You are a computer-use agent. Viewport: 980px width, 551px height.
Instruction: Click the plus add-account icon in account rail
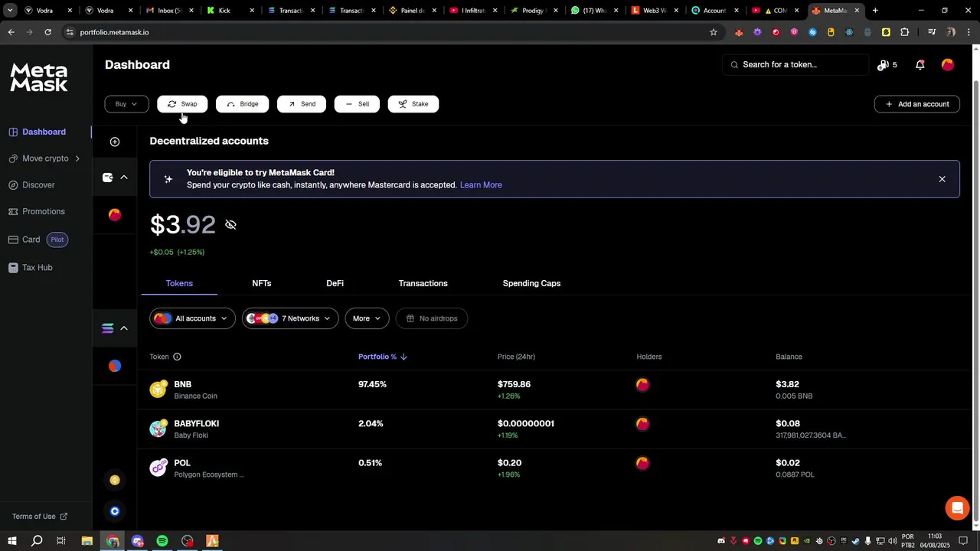point(115,142)
